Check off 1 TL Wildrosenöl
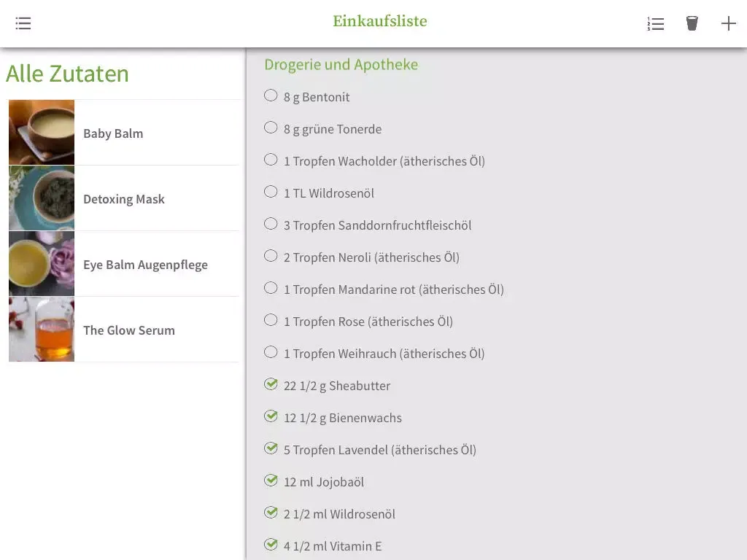 (x=271, y=192)
